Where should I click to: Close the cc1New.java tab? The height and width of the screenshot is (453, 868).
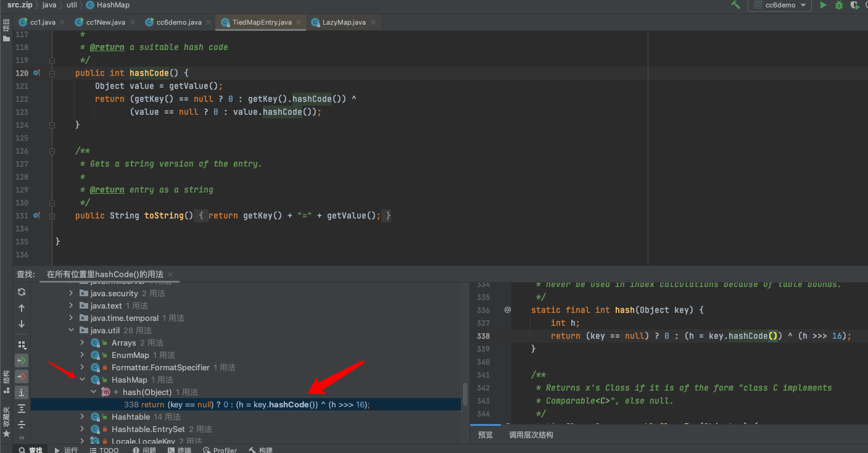pyautogui.click(x=132, y=22)
